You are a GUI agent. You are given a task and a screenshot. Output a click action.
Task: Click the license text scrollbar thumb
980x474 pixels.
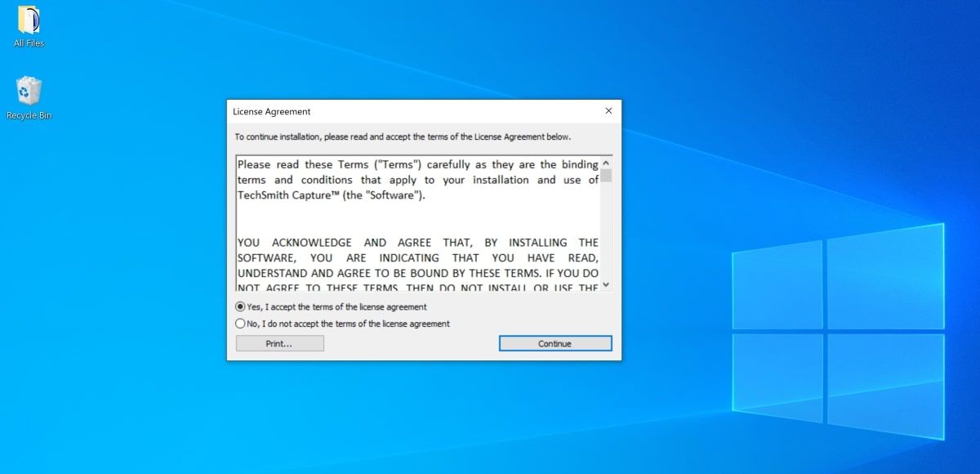coord(606,175)
